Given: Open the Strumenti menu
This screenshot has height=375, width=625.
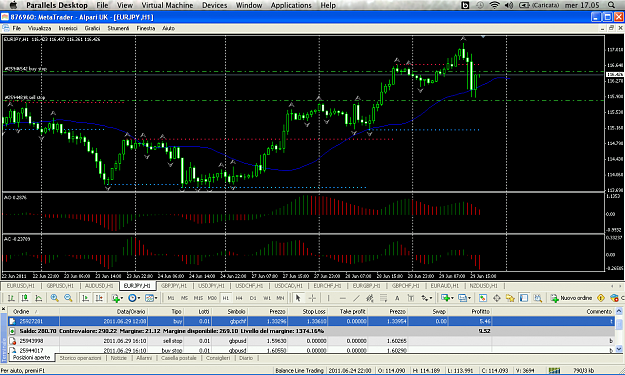Looking at the screenshot, I should [x=118, y=28].
